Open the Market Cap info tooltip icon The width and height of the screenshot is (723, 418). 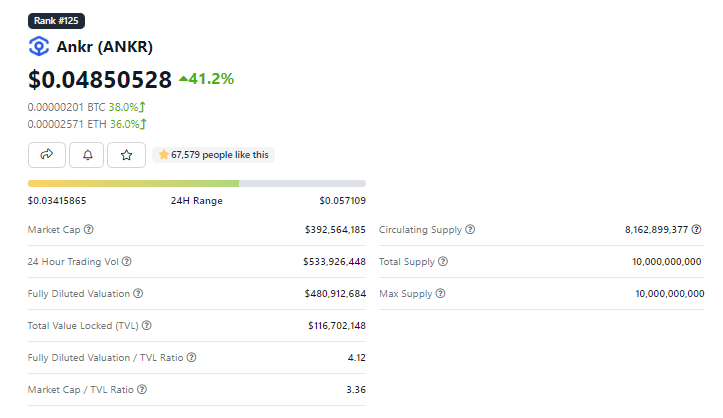pos(89,229)
